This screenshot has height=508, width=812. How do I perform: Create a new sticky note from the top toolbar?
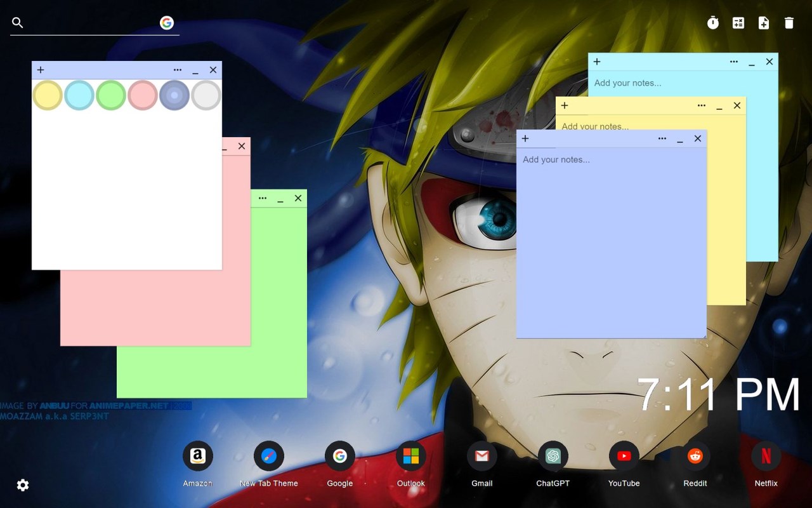pos(764,23)
